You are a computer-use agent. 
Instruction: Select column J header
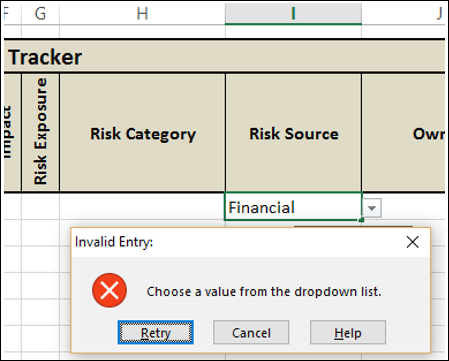pos(404,14)
